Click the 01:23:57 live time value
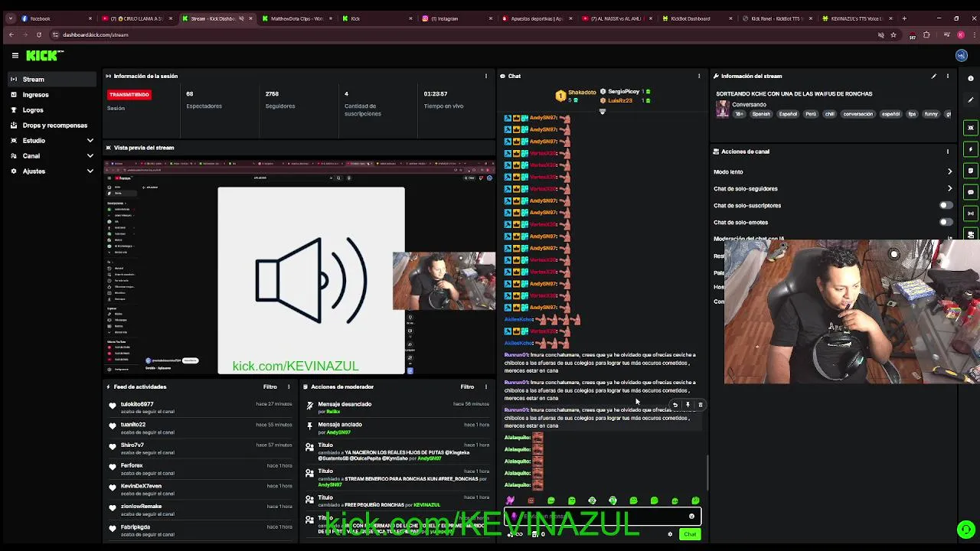Image resolution: width=980 pixels, height=551 pixels. [x=436, y=94]
